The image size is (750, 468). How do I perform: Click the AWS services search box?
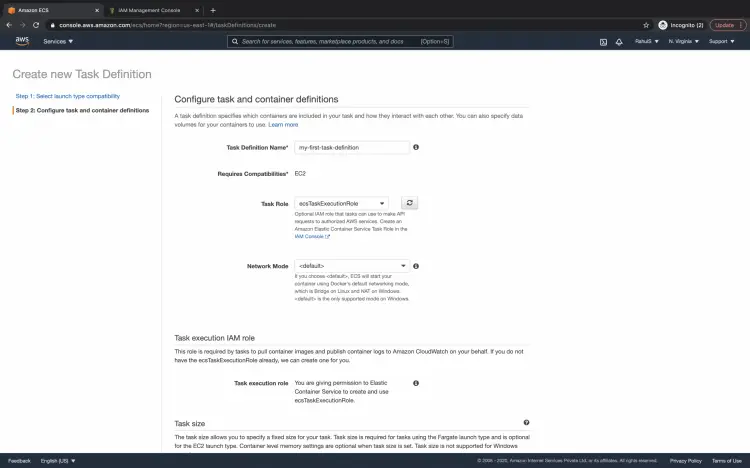[340, 42]
